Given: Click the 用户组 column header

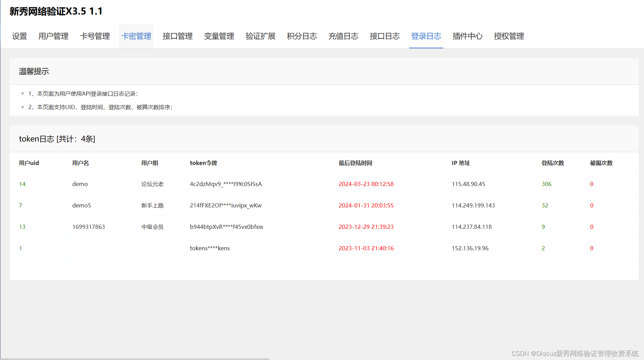Looking at the screenshot, I should coord(150,163).
